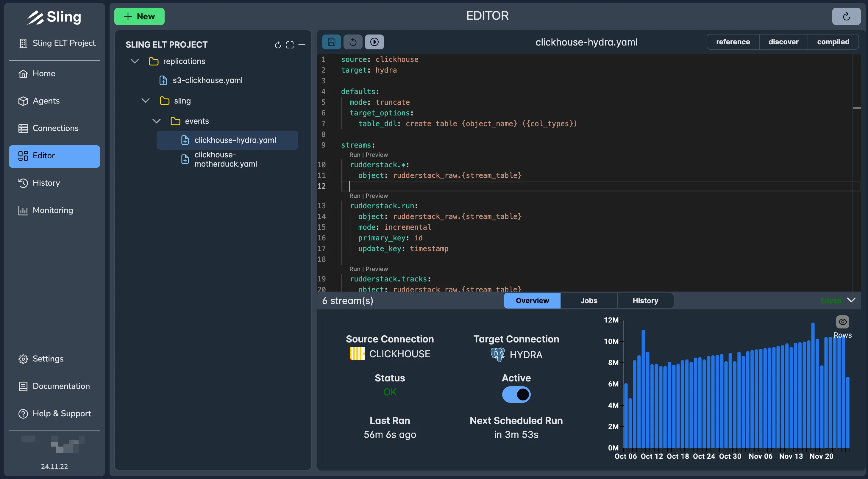
Task: Toggle the Active switch
Action: click(x=516, y=395)
